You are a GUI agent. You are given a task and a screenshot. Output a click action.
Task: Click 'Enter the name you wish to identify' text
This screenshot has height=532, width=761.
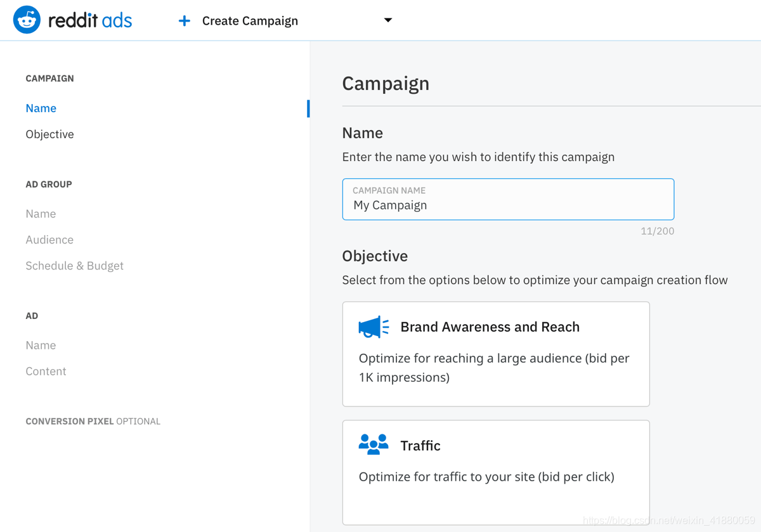tap(478, 157)
